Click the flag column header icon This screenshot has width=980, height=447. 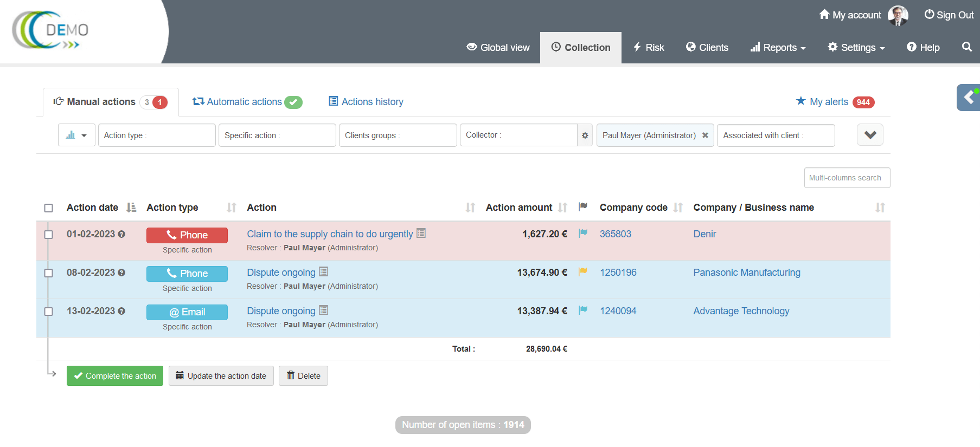tap(583, 206)
